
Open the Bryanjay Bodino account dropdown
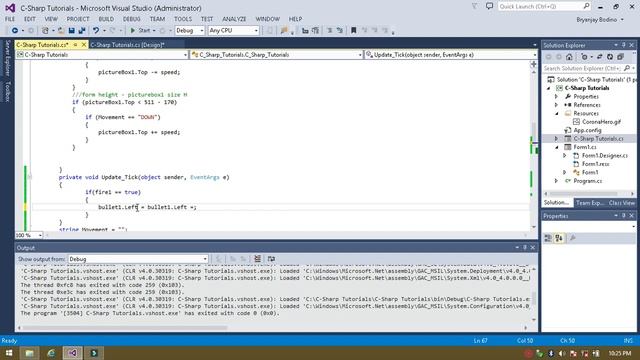pyautogui.click(x=600, y=20)
